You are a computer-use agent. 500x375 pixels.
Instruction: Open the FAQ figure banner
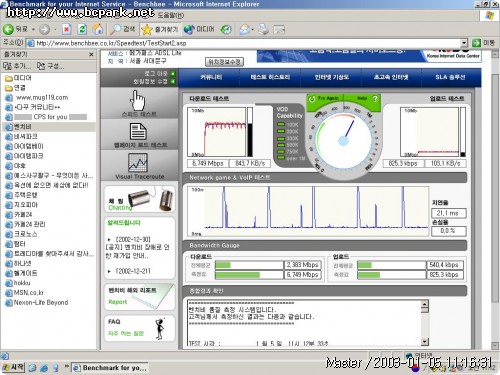139,328
